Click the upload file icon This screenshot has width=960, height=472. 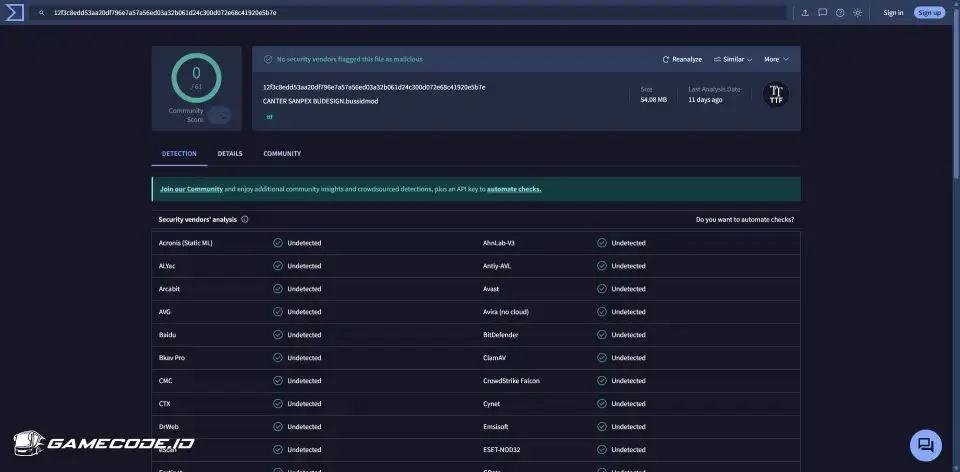point(805,13)
